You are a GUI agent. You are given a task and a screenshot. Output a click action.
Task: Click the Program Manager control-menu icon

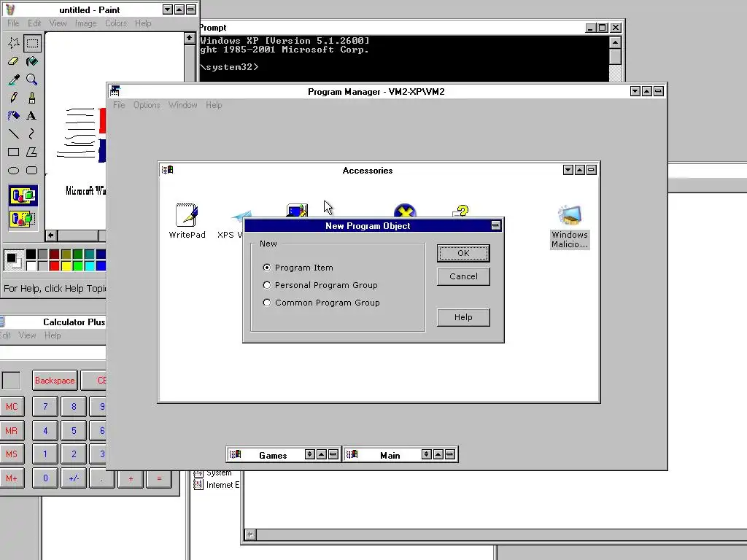(x=115, y=91)
